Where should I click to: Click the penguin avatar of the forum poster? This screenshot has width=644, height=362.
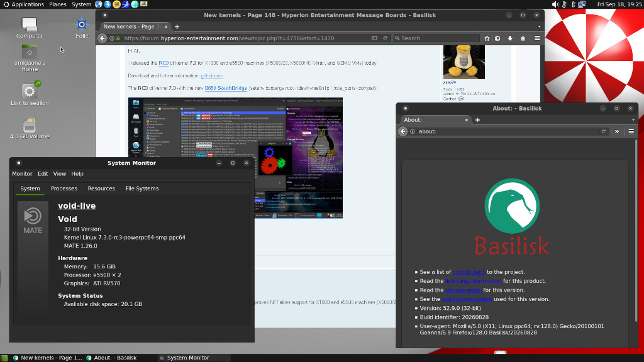click(x=464, y=62)
